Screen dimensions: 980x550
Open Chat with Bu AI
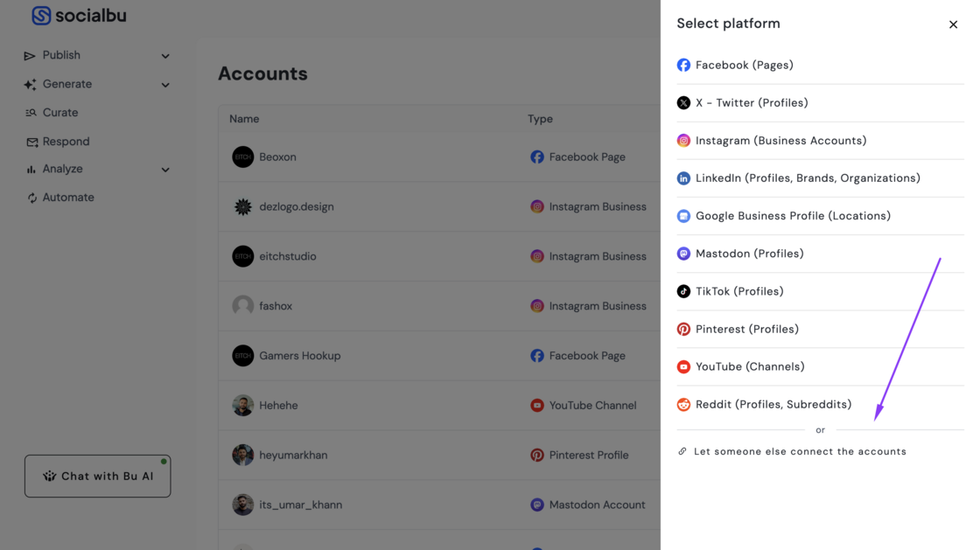pyautogui.click(x=98, y=477)
